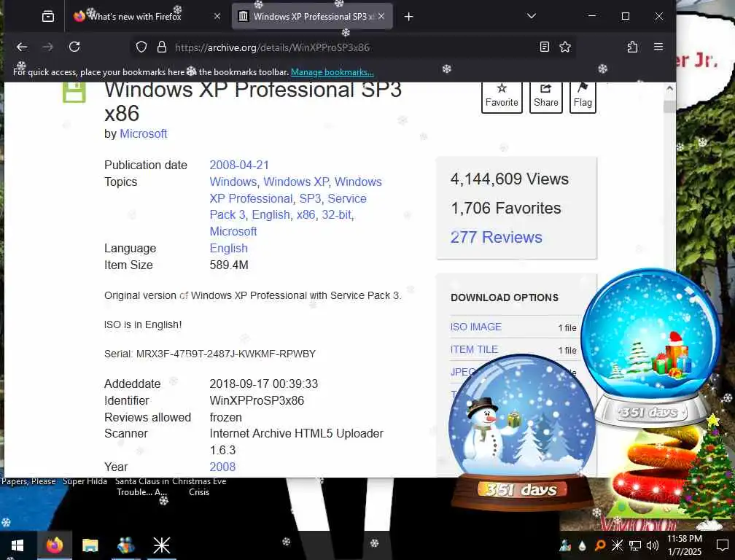View site security padlock info

point(162,47)
